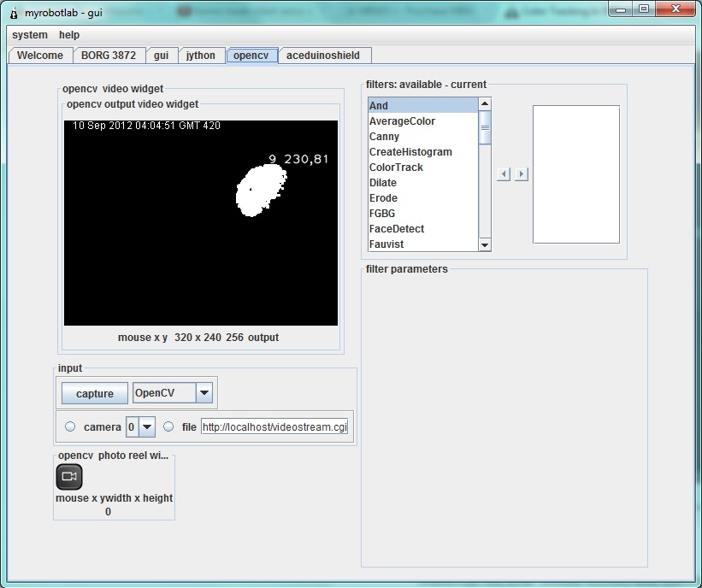Click the current filters list box
This screenshot has width=702, height=588.
[x=576, y=174]
